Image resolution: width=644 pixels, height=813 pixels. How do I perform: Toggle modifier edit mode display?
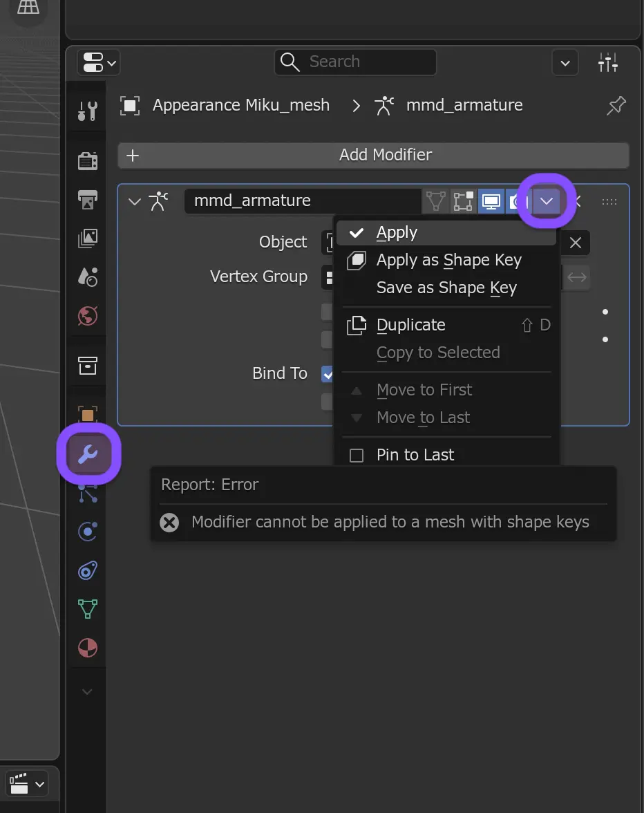click(x=463, y=201)
